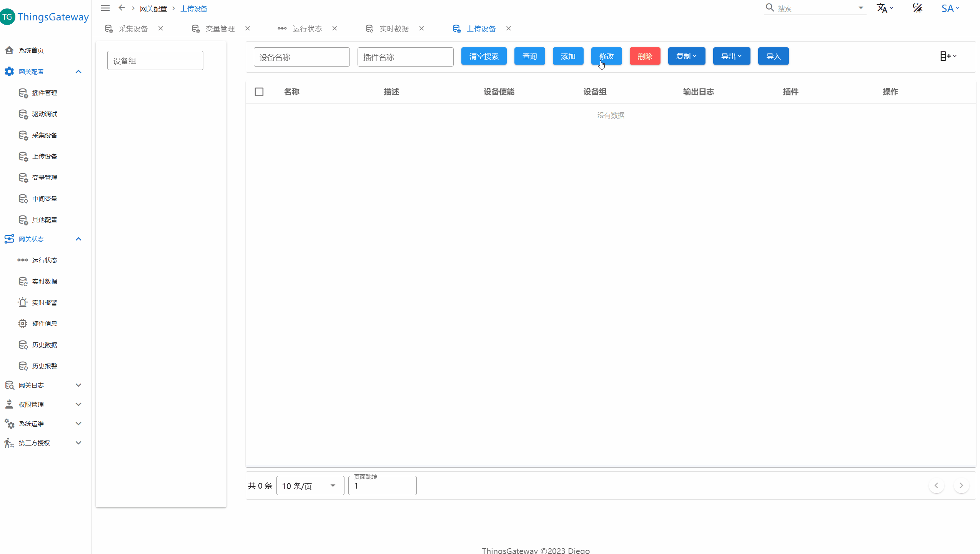Click the 实时报警 alarm icon
The image size is (980, 554).
23,302
